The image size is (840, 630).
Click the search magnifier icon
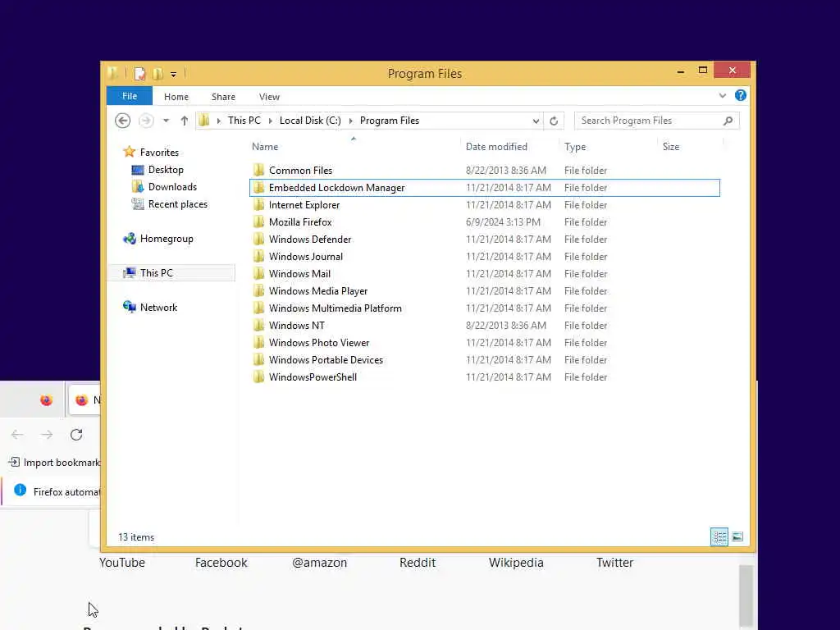tap(728, 121)
